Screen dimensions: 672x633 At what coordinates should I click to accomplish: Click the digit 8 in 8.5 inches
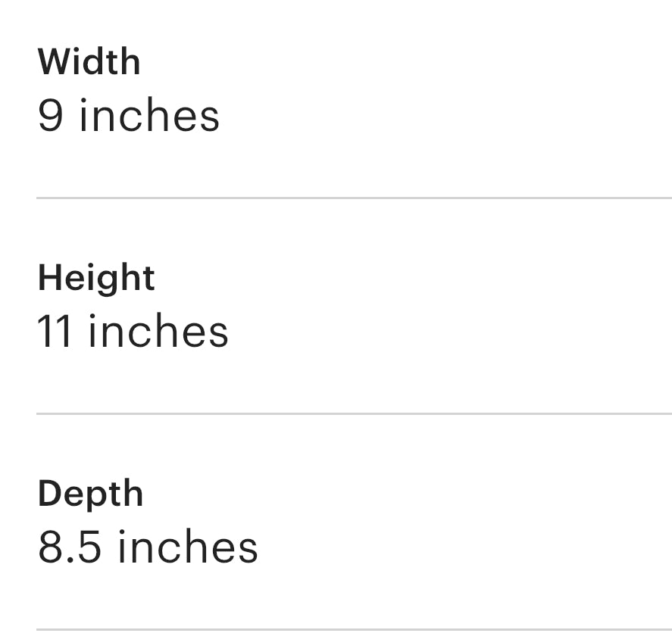click(51, 547)
